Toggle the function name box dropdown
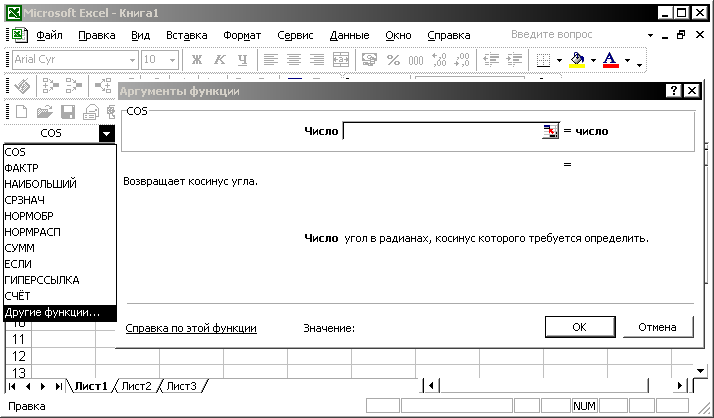Screen dimensions: 714x418 [106, 133]
